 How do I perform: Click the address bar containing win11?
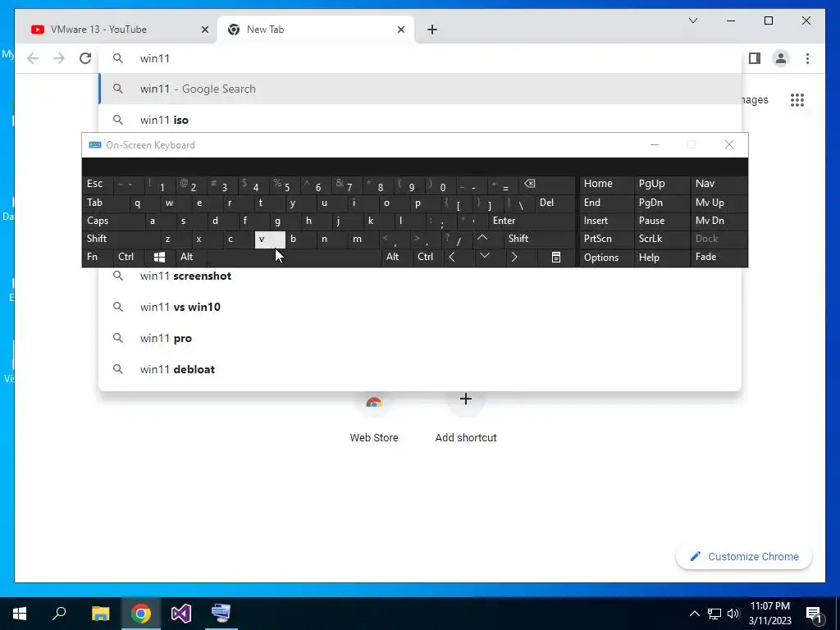pos(420,58)
